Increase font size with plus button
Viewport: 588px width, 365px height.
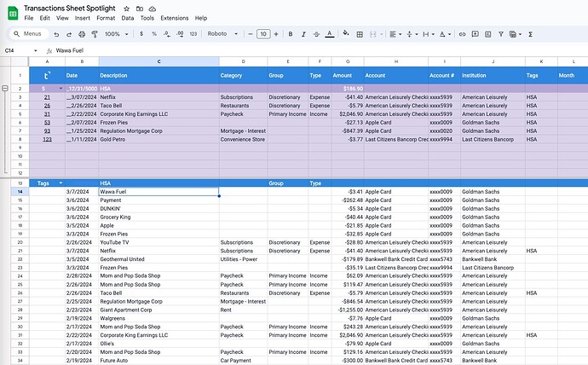[276, 34]
